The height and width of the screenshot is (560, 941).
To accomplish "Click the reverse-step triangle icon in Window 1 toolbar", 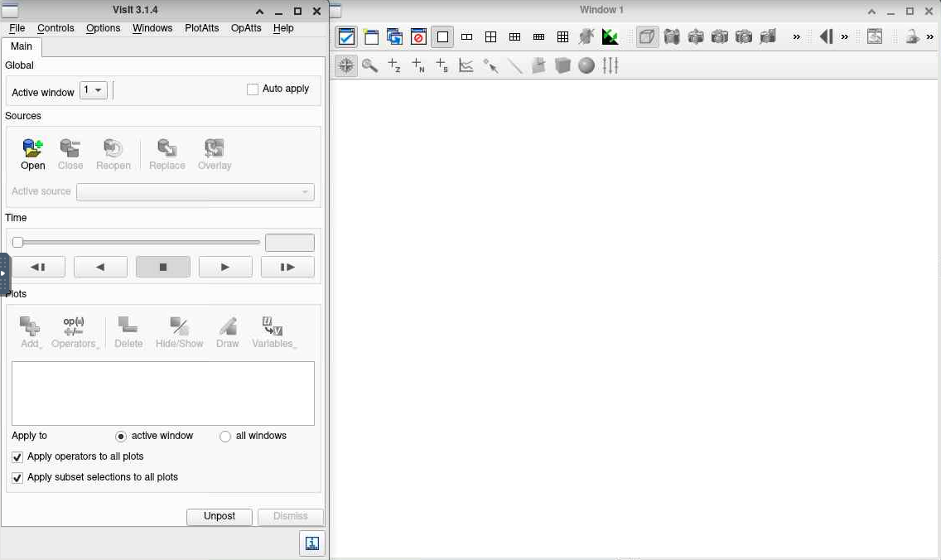I will pyautogui.click(x=827, y=37).
